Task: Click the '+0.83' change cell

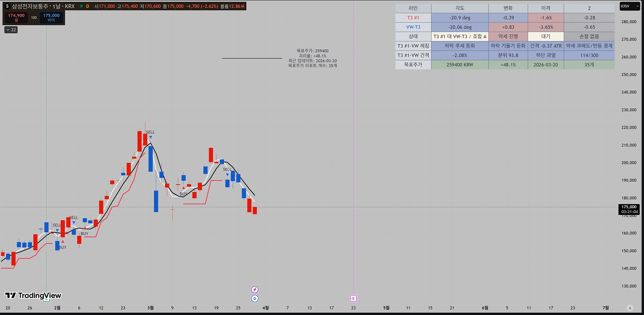Action: 508,27
